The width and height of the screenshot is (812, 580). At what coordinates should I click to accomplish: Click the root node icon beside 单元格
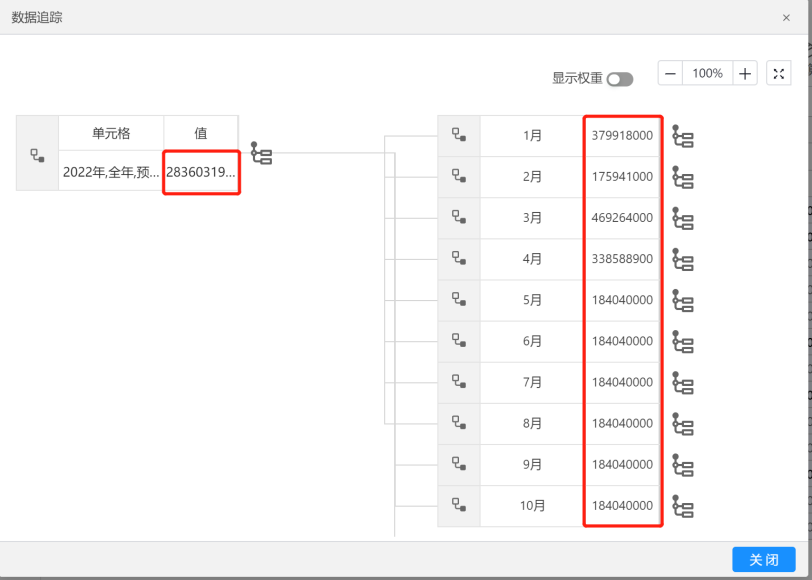(x=37, y=154)
